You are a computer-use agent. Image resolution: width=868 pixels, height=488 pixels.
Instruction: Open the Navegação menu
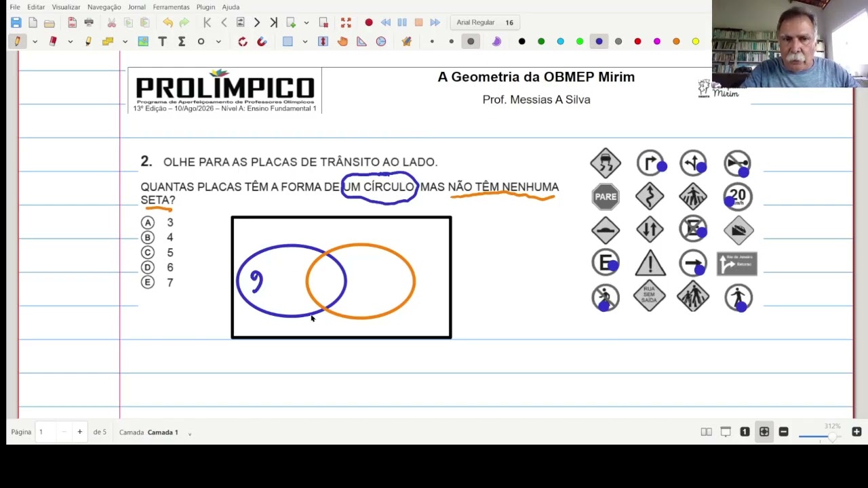click(104, 7)
